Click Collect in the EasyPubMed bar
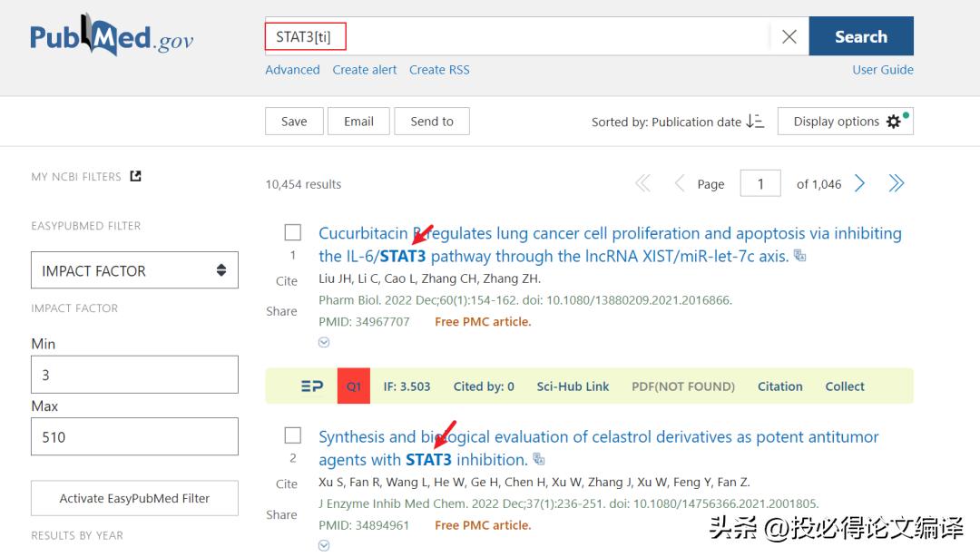 tap(844, 386)
